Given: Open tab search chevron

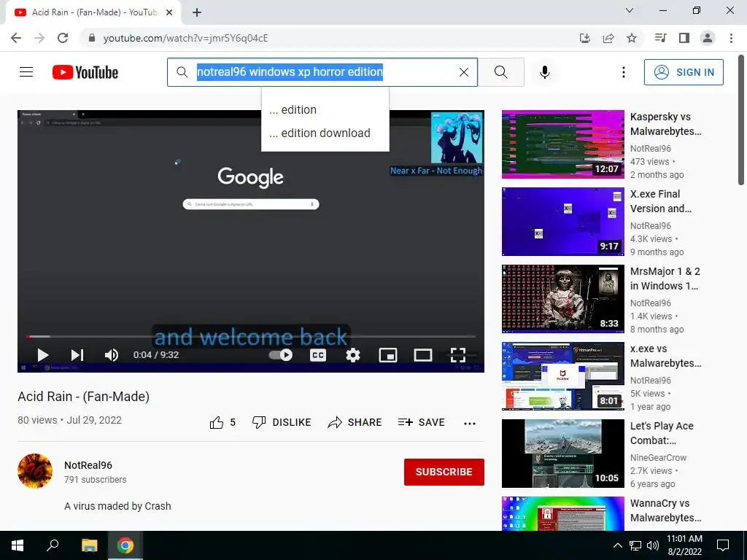Looking at the screenshot, I should tap(630, 10).
